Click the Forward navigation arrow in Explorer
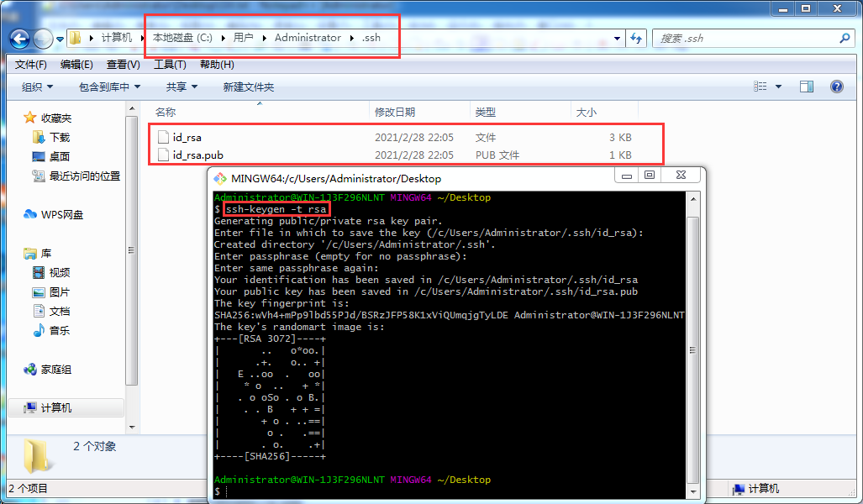The width and height of the screenshot is (863, 504). pyautogui.click(x=43, y=39)
